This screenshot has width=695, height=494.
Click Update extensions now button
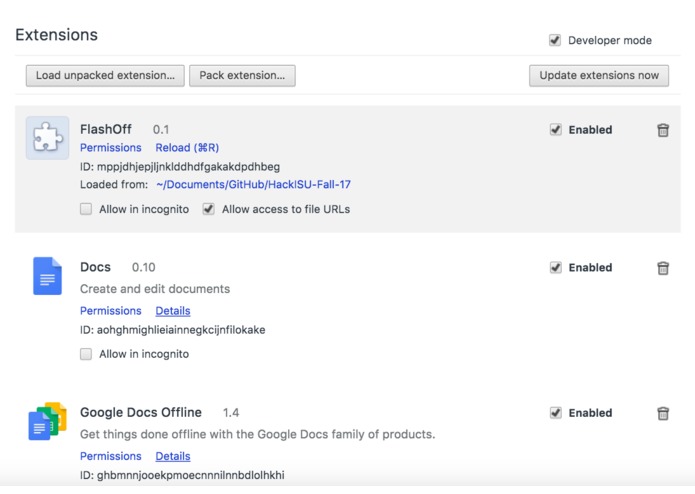[x=599, y=76]
